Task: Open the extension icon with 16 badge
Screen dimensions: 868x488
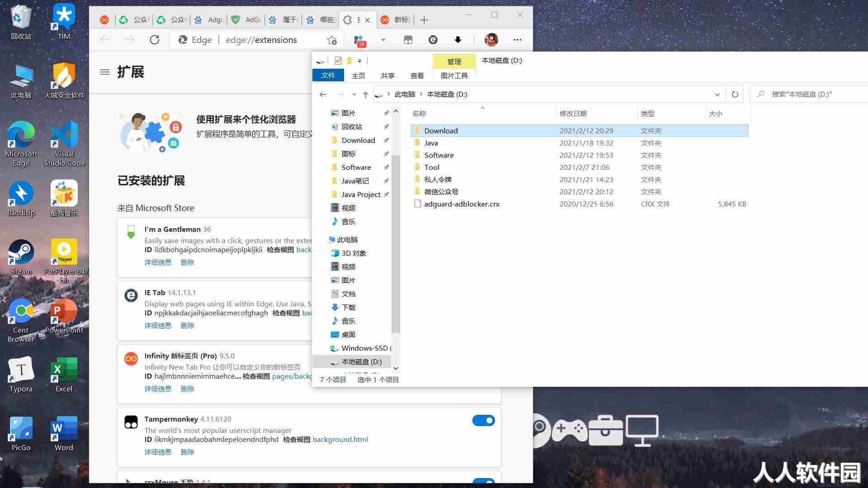Action: coord(359,41)
